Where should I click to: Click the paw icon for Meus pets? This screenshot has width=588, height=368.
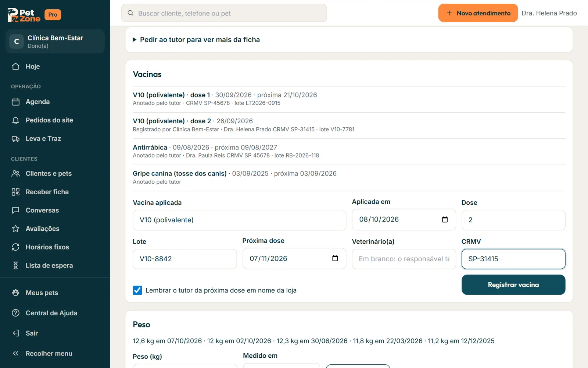pos(15,293)
